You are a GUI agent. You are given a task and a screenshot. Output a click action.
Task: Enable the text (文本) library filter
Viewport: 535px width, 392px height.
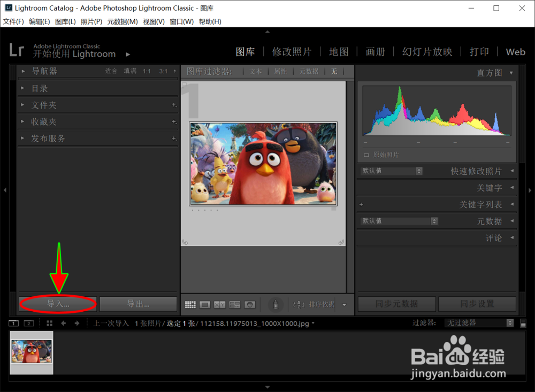[256, 71]
